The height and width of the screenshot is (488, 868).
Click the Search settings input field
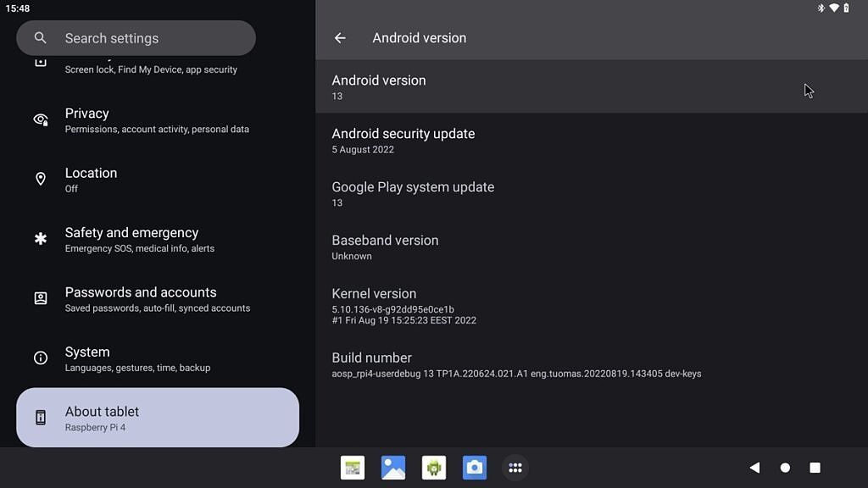click(x=136, y=37)
